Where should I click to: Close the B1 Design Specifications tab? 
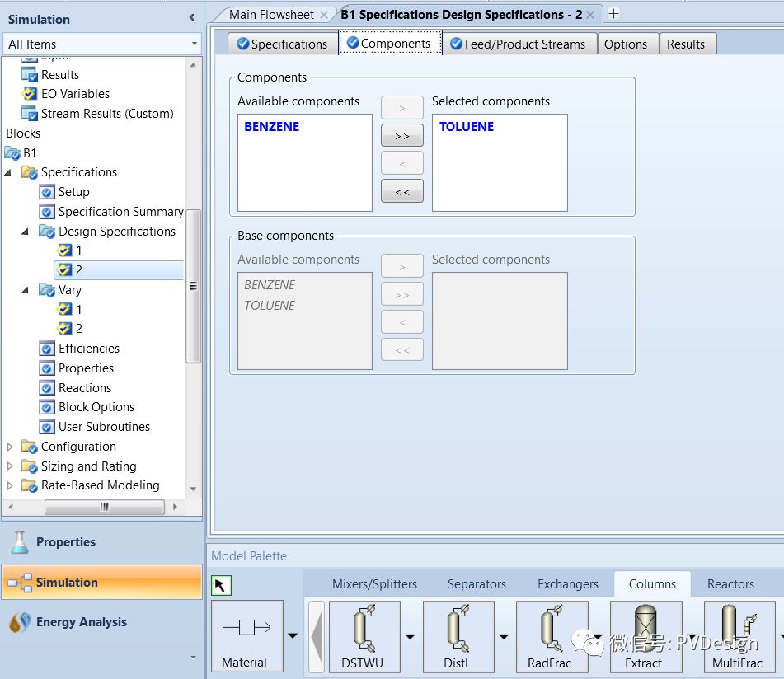(590, 15)
